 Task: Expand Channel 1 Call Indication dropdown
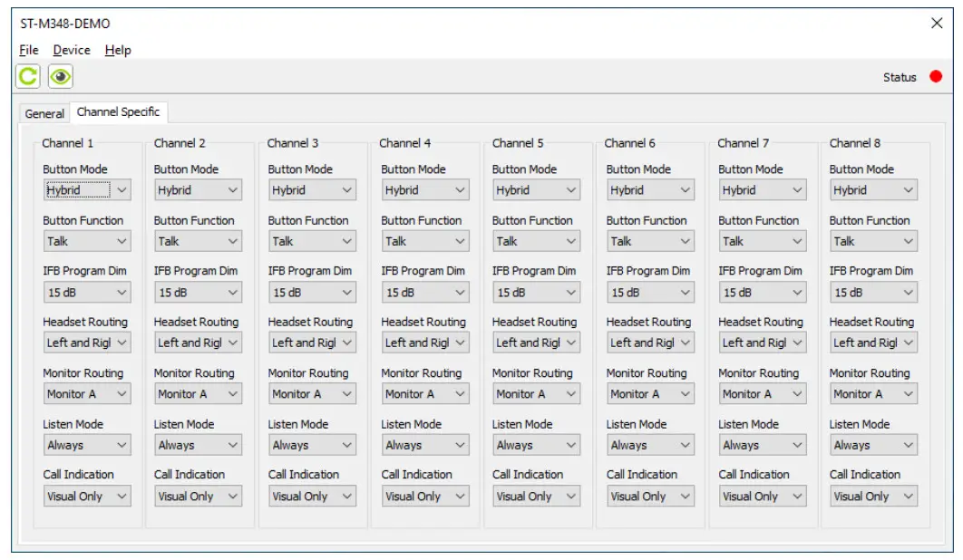(87, 497)
